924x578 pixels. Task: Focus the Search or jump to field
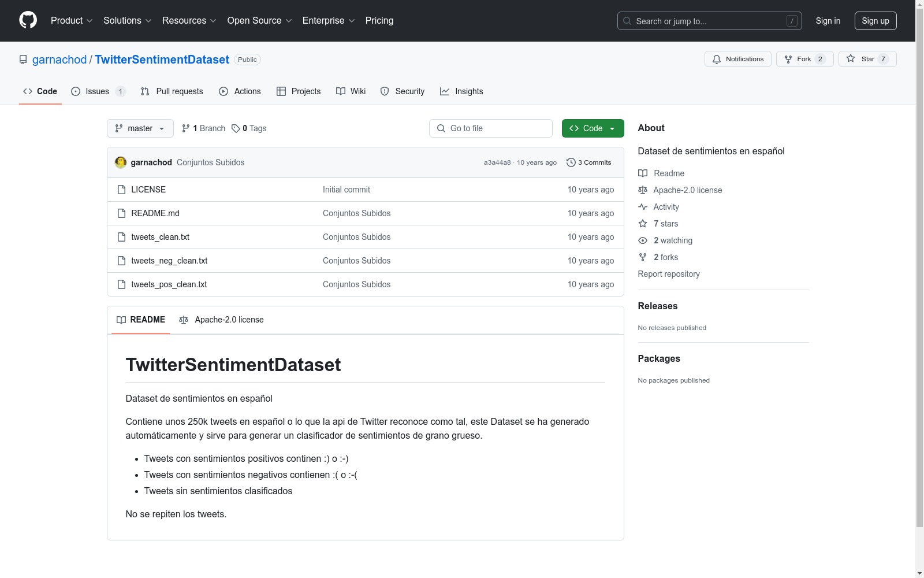(710, 21)
